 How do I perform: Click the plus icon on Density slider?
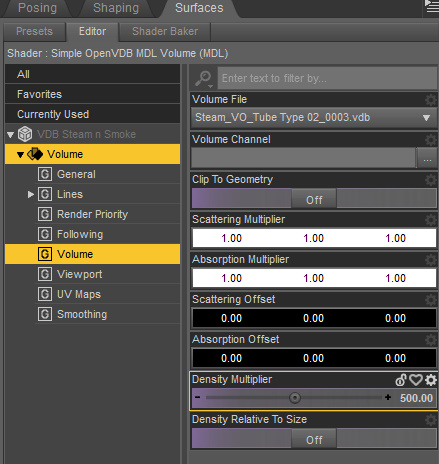coord(388,397)
